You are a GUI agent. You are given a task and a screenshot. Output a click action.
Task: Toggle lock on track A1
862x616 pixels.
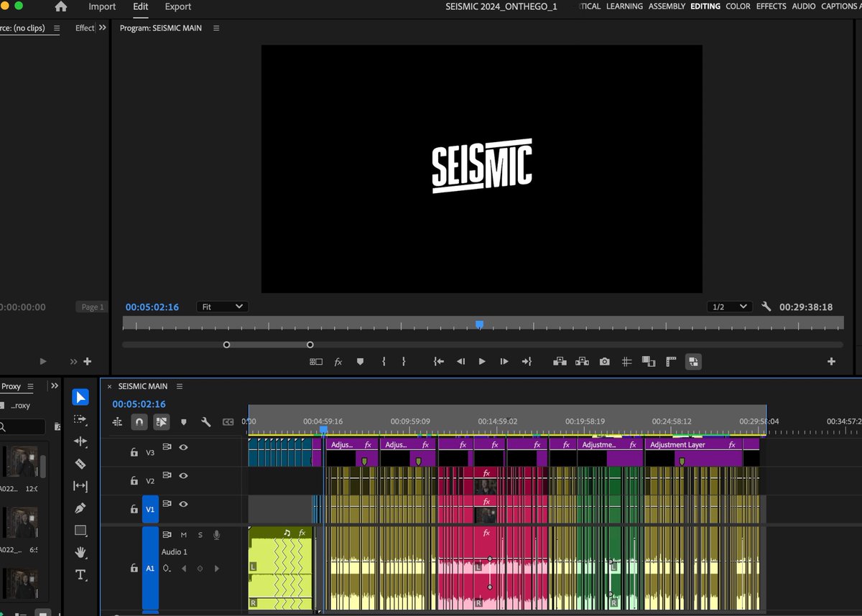(x=134, y=568)
